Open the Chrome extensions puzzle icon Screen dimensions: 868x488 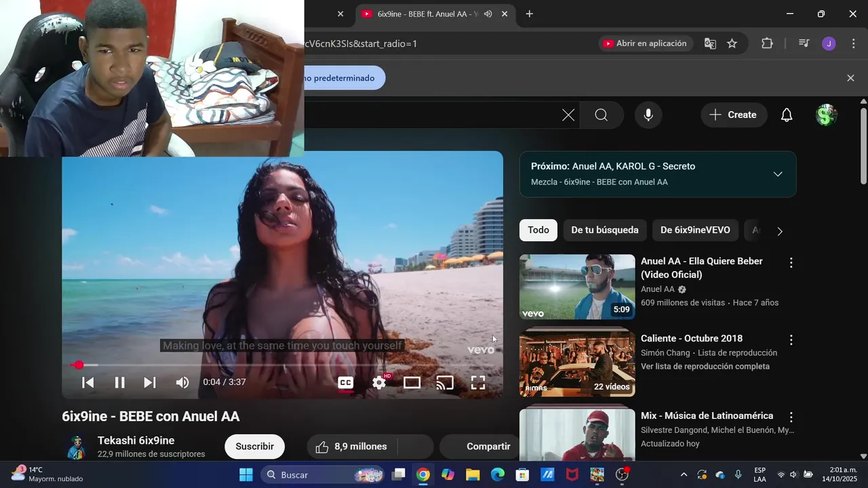(x=767, y=43)
